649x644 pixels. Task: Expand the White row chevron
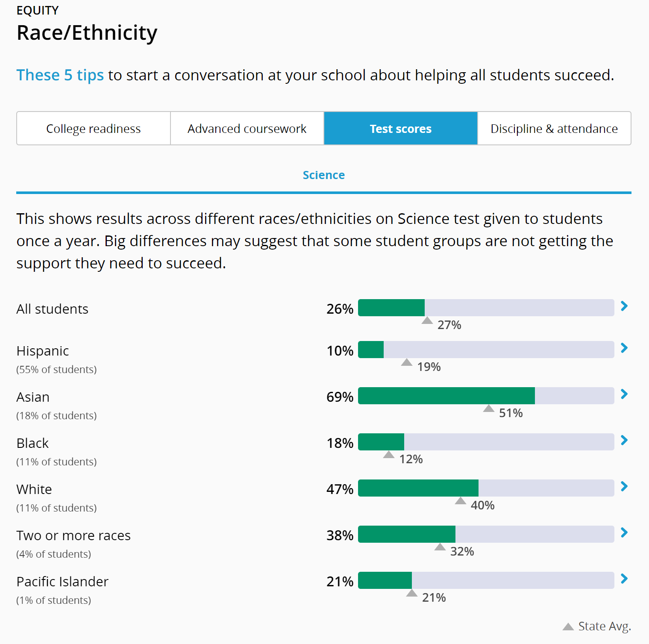(x=624, y=486)
